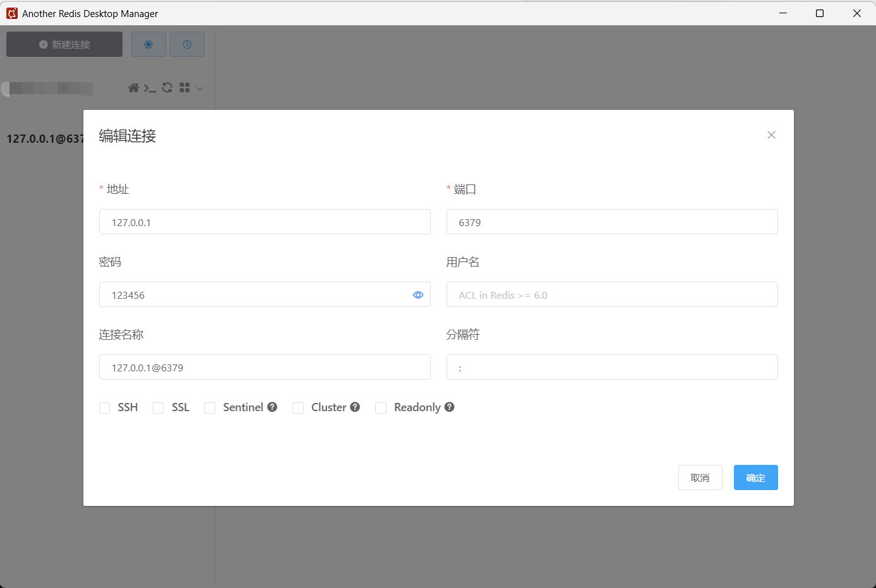Click the port (端口) input field
Screen dimensions: 876x588
click(x=612, y=222)
